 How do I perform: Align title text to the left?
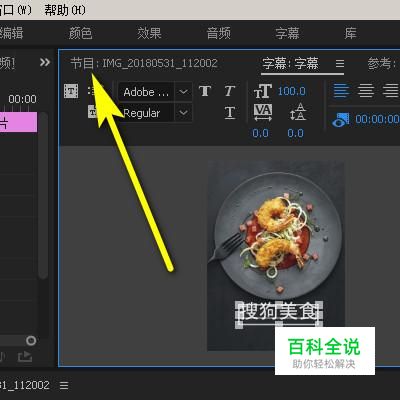point(341,91)
